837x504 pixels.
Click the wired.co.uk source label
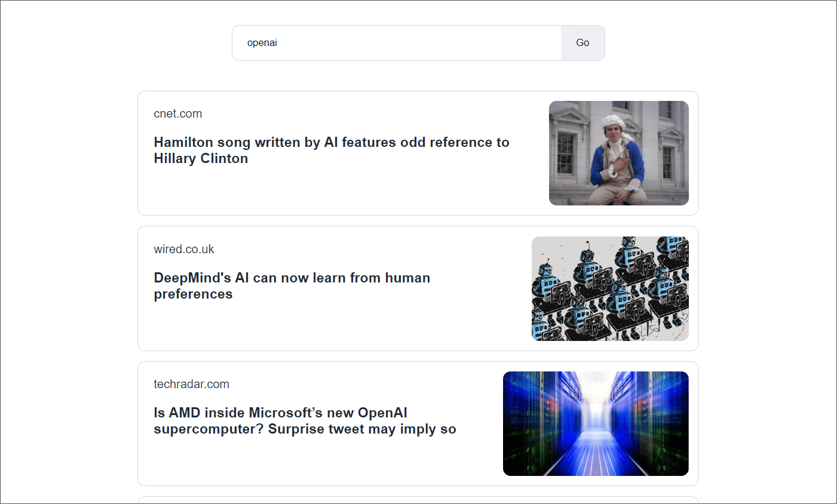click(184, 249)
